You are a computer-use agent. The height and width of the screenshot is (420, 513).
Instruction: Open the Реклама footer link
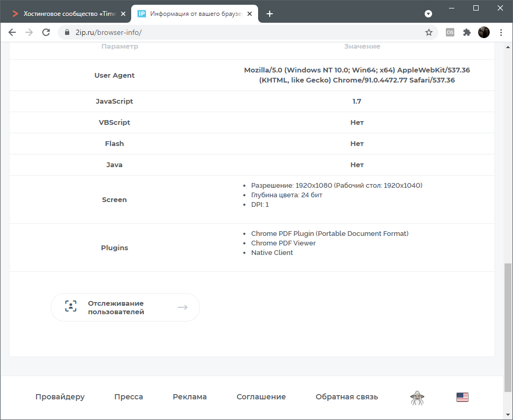coord(190,397)
